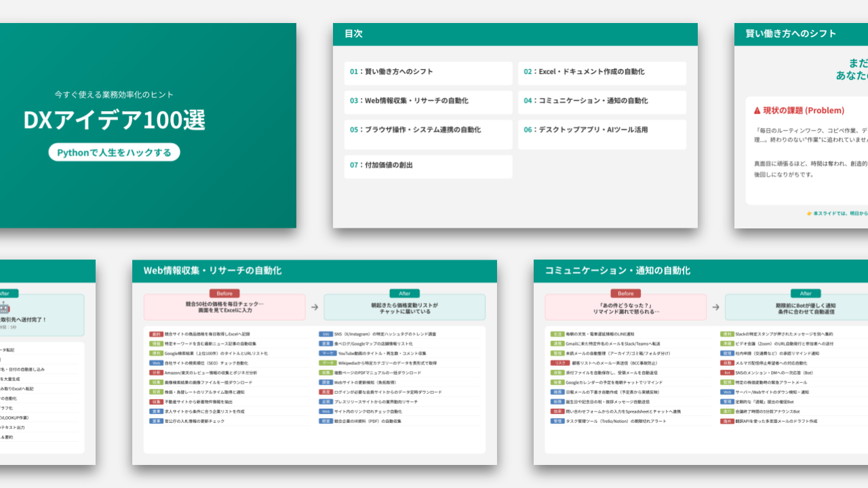Click the warning triangle beside 現状の課題 (Problem)
Image resolution: width=868 pixels, height=488 pixels.
click(x=757, y=110)
